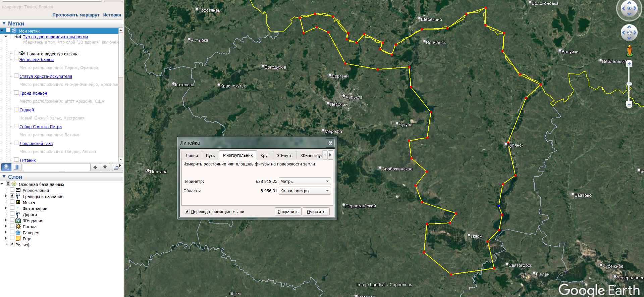Click the Сохранить button

[x=288, y=211]
